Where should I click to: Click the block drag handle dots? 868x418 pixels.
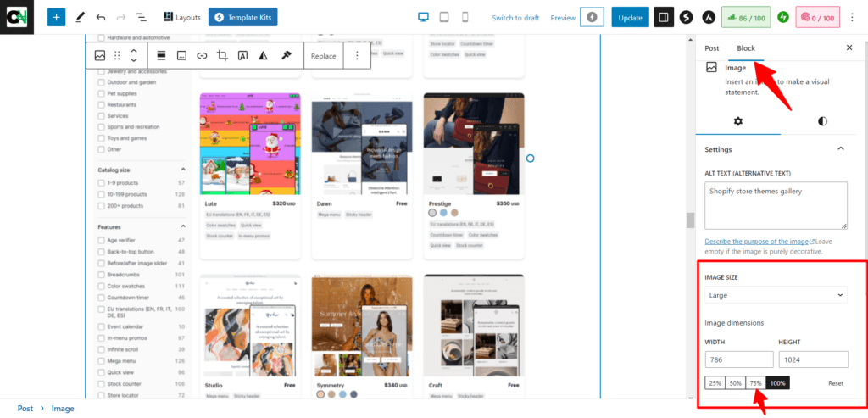pos(117,55)
